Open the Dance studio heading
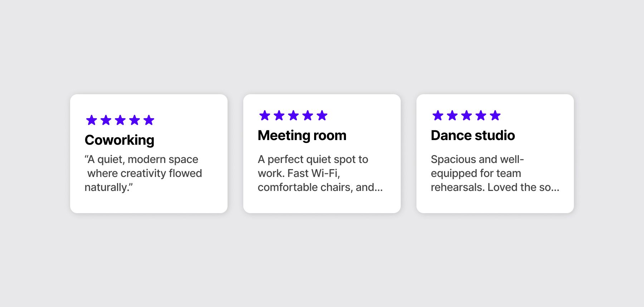The height and width of the screenshot is (307, 644). pyautogui.click(x=473, y=135)
